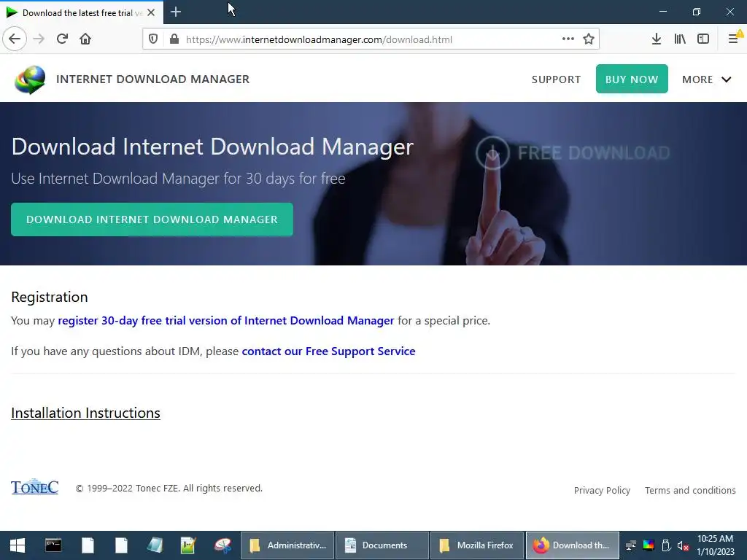
Task: Open contact our Free Support Service link
Action: coord(328,351)
